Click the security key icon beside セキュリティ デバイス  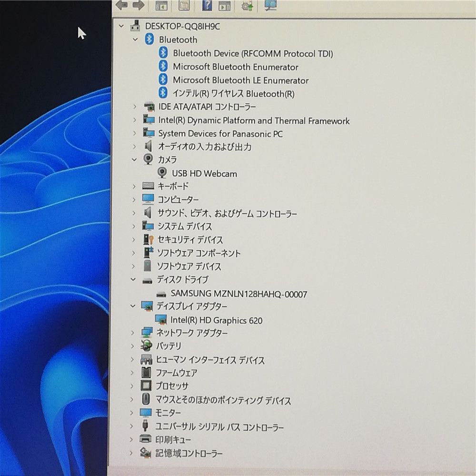[x=149, y=239]
